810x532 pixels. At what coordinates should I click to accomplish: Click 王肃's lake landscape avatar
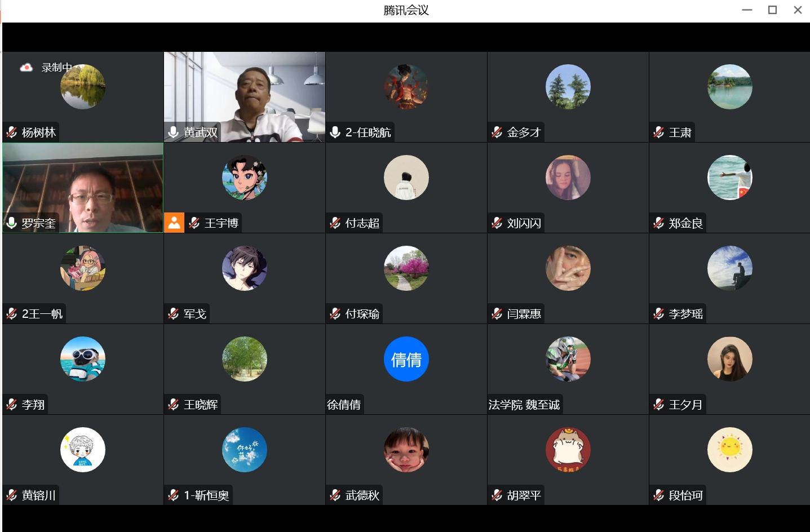[730, 87]
